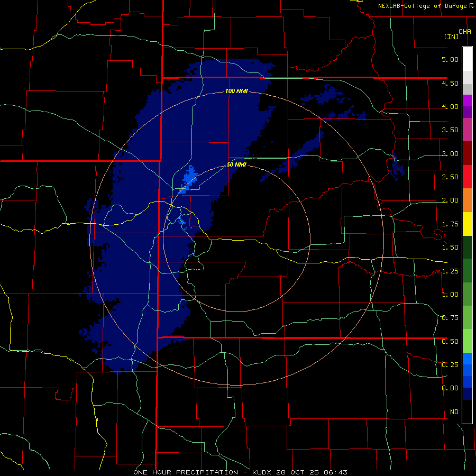Image resolution: width=476 pixels, height=476 pixels.
Task: Pick the lime green legend swatch near 0.50
Action: coord(467,341)
